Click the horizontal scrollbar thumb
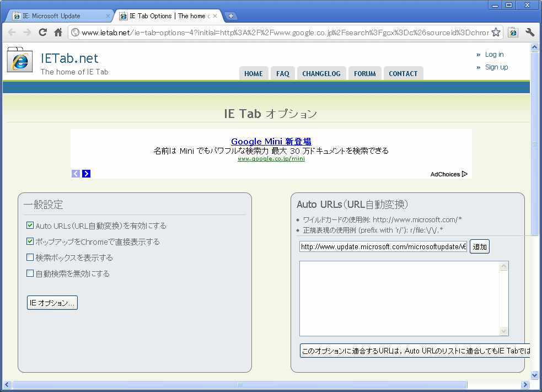This screenshot has width=542, height=392. point(240,384)
